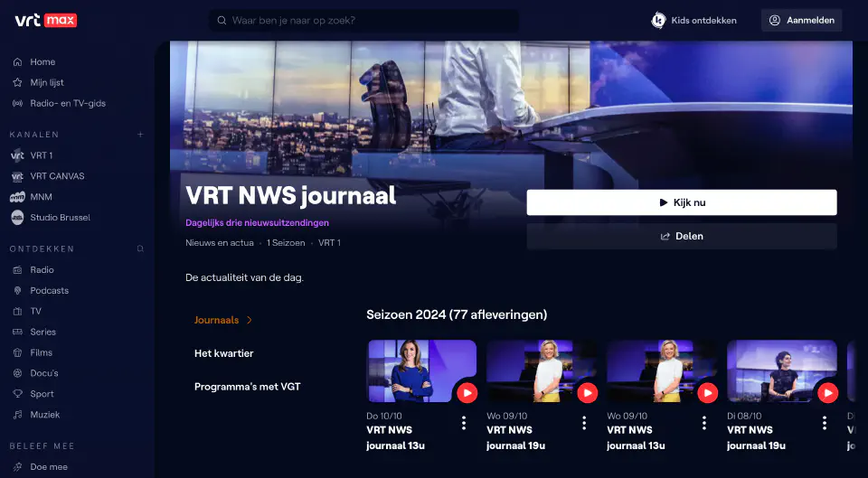Click 'Seizoen 2024 (77 afleveringen)' heading

tap(457, 314)
